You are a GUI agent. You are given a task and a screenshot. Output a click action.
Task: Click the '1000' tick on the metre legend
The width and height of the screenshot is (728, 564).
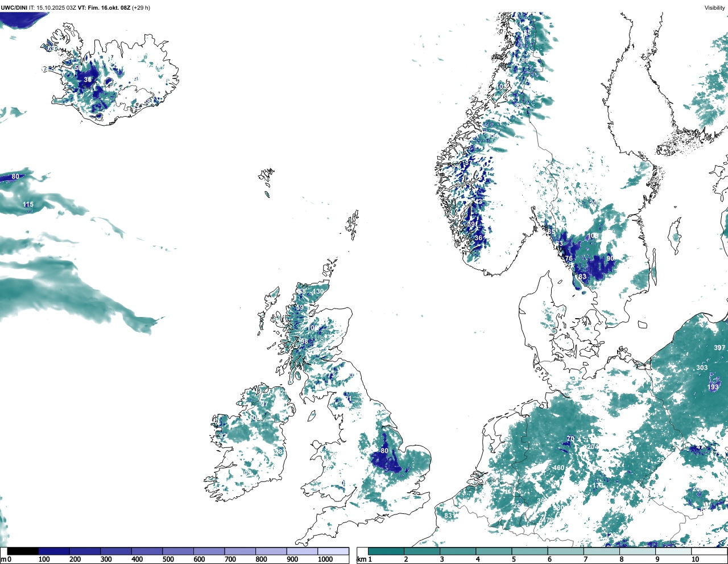pos(325,559)
